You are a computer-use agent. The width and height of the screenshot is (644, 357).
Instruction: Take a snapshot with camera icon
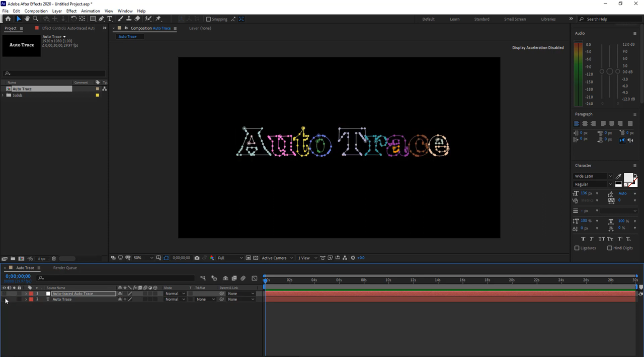[x=197, y=258]
